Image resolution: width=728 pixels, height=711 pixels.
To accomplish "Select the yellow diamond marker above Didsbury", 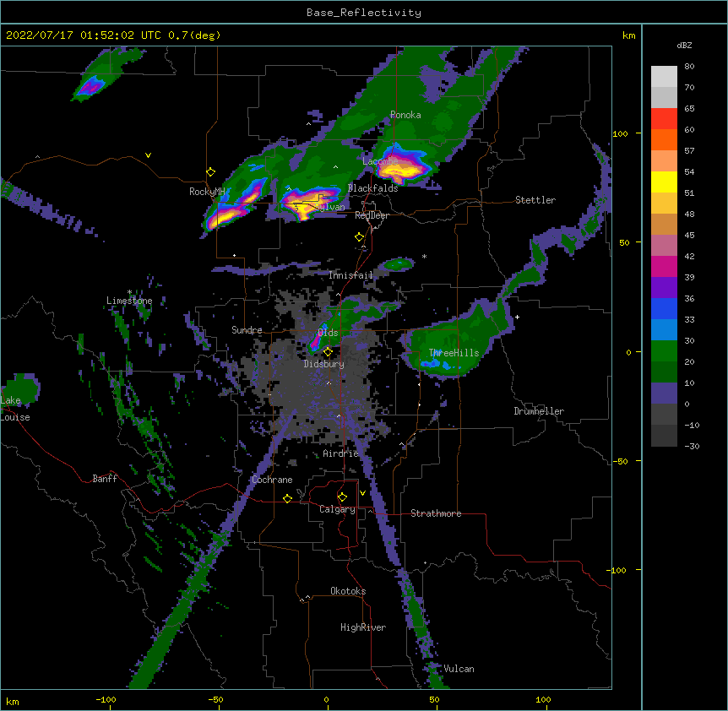I will pos(328,352).
